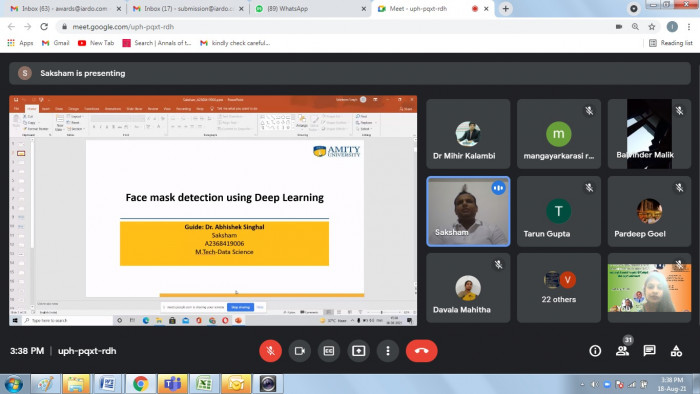Unmute the microphone in Meet controls
700x394 pixels.
(x=270, y=351)
